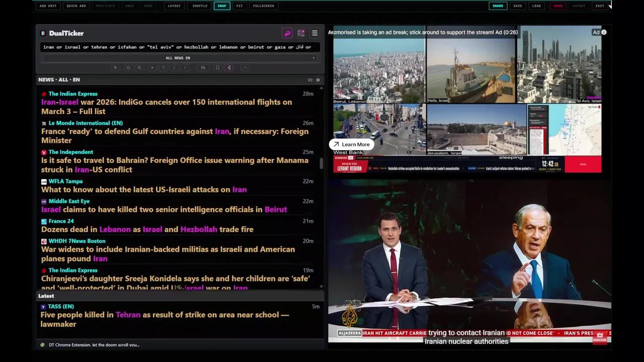Click the puzzle piece extension icon
The width and height of the screenshot is (644, 362).
click(x=43, y=345)
